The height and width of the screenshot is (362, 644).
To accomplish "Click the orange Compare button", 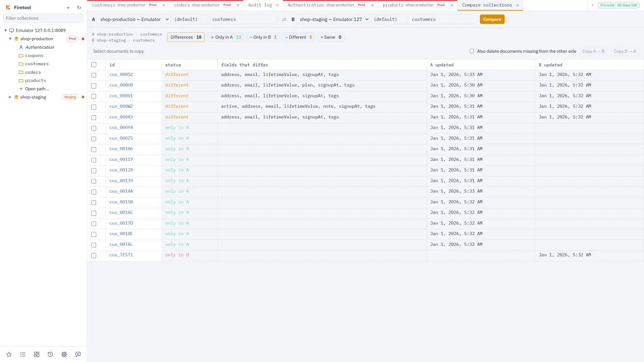I will coord(492,20).
